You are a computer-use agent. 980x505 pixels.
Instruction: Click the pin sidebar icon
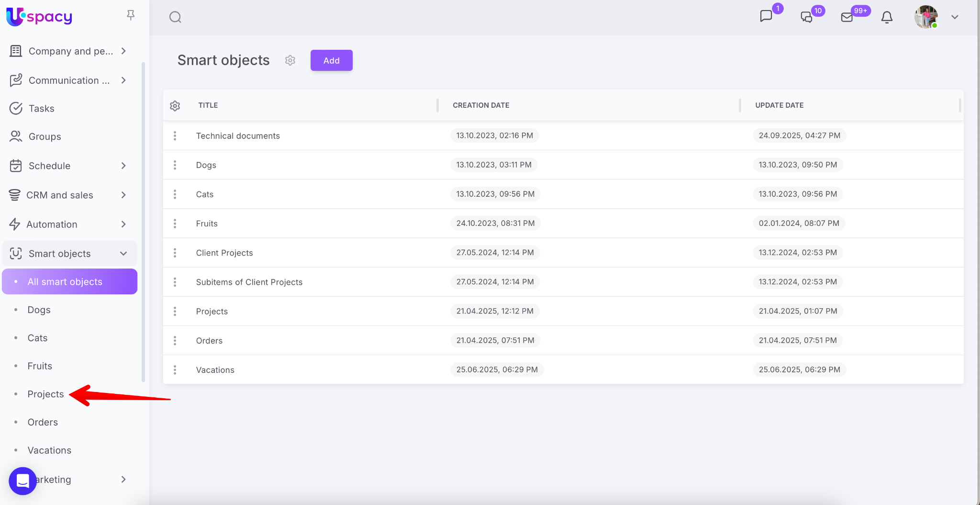(131, 15)
